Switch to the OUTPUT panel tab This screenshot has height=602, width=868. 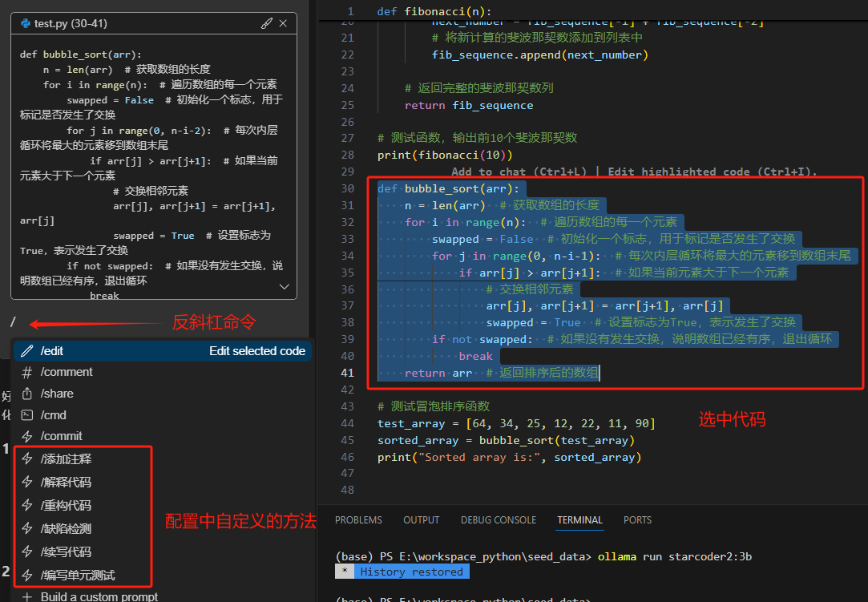(422, 520)
